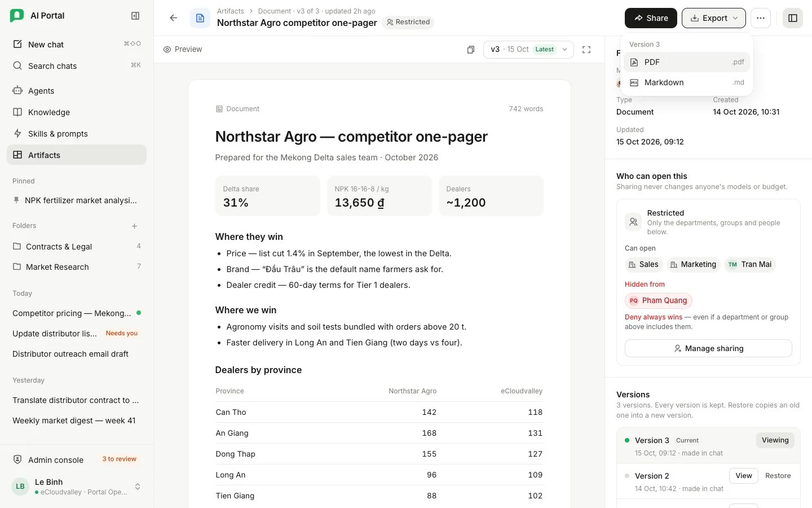Click the Restricted badge near the title
812x508 pixels.
tap(408, 22)
